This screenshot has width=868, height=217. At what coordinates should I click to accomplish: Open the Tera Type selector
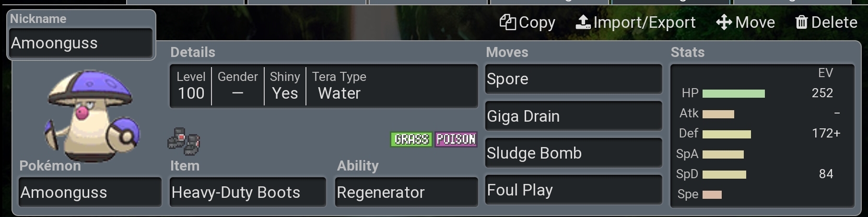coord(340,86)
